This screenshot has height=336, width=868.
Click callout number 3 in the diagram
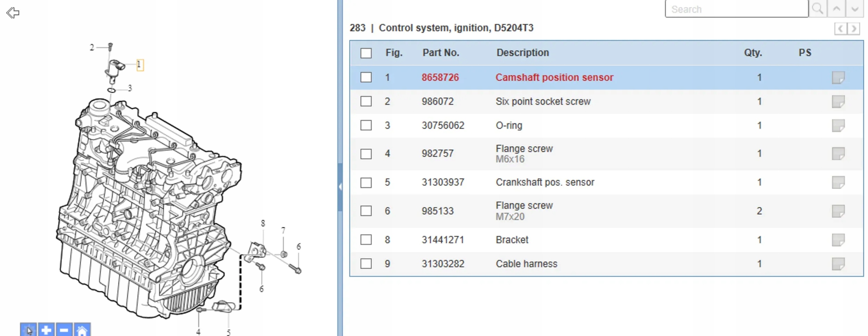click(130, 88)
